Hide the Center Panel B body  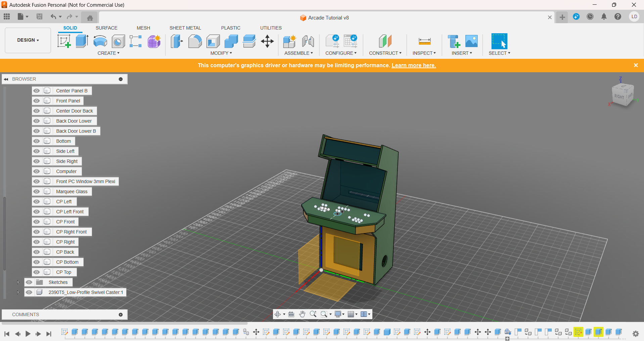37,91
